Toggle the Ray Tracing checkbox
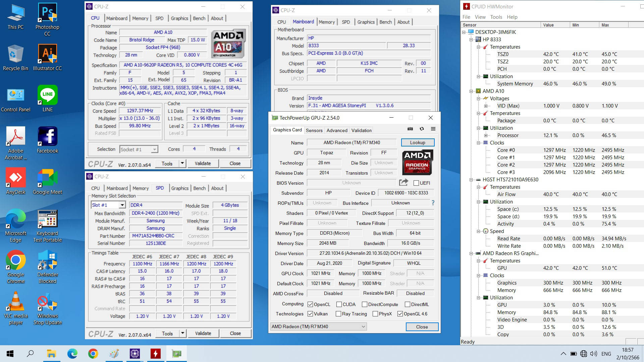The width and height of the screenshot is (644, 362). tap(338, 314)
